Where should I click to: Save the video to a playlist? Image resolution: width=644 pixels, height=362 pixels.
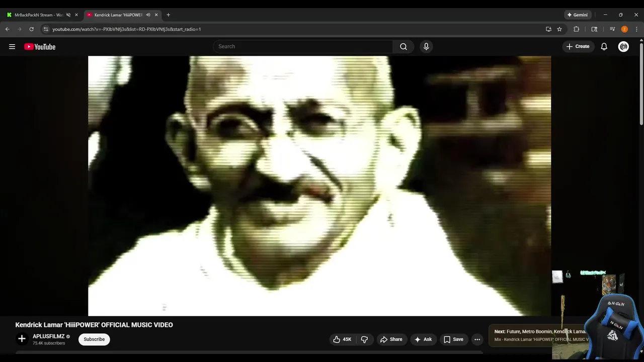pos(454,339)
